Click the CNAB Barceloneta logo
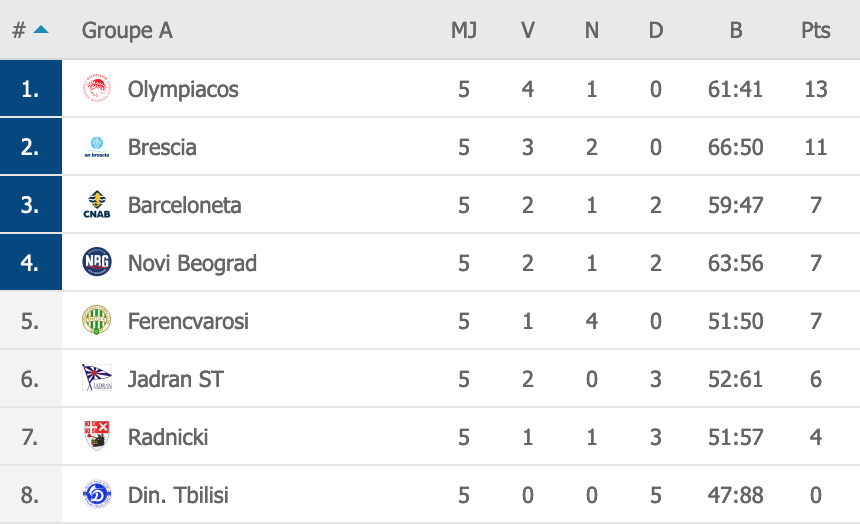 (97, 205)
